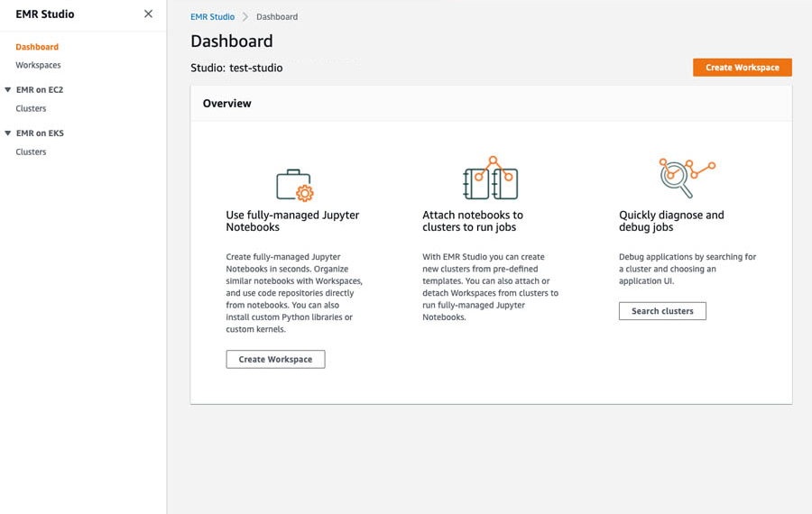Collapse the EMR on EC2 section
This screenshot has width=812, height=514.
coord(8,89)
